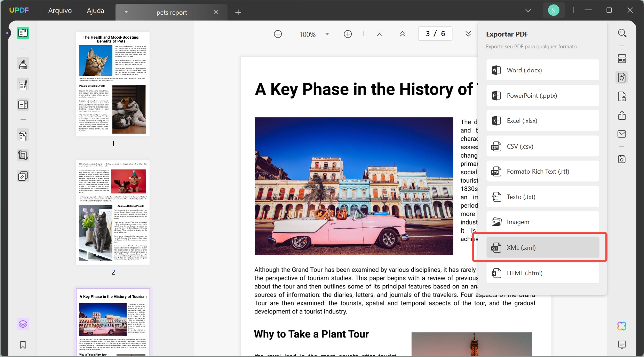The width and height of the screenshot is (644, 357).
Task: Open the dropdown arrow beside pets report tab
Action: click(x=126, y=12)
